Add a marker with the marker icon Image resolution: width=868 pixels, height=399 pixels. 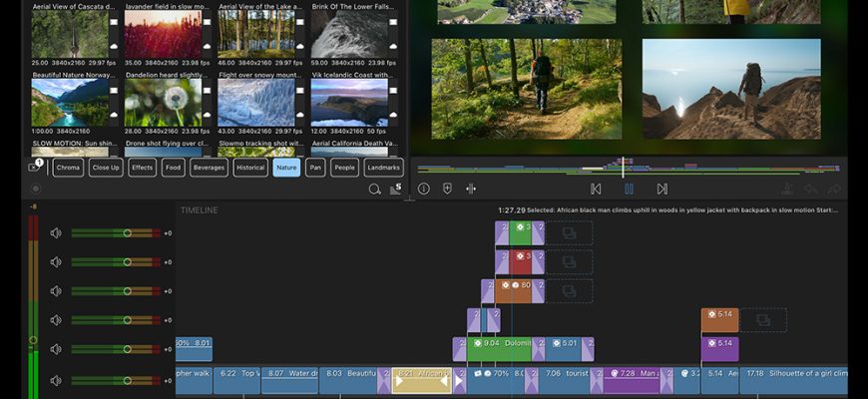point(447,189)
